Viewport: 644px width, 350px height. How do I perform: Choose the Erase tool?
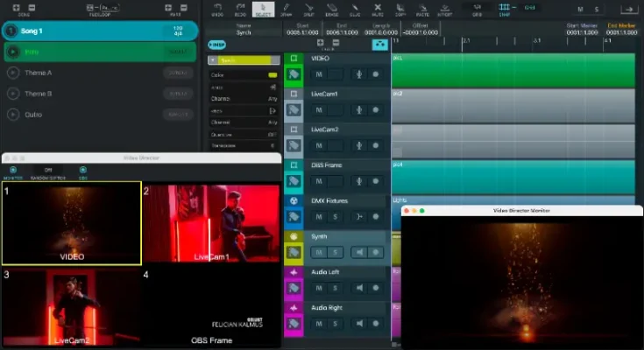(x=332, y=9)
